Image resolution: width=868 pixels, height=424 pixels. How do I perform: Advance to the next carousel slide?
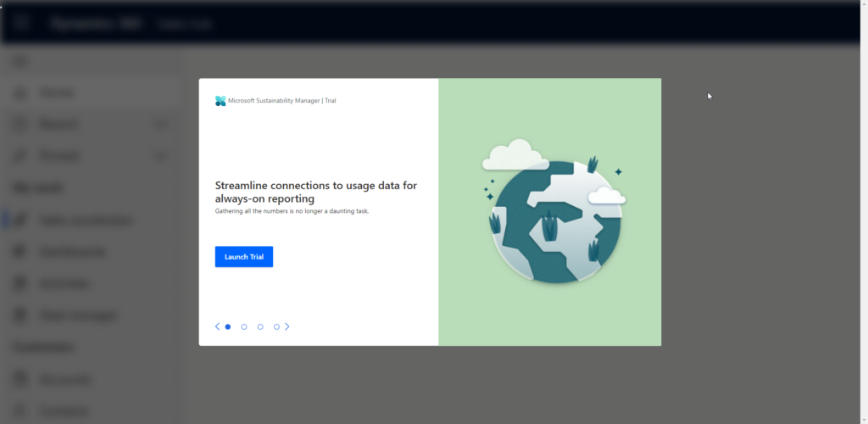(287, 326)
